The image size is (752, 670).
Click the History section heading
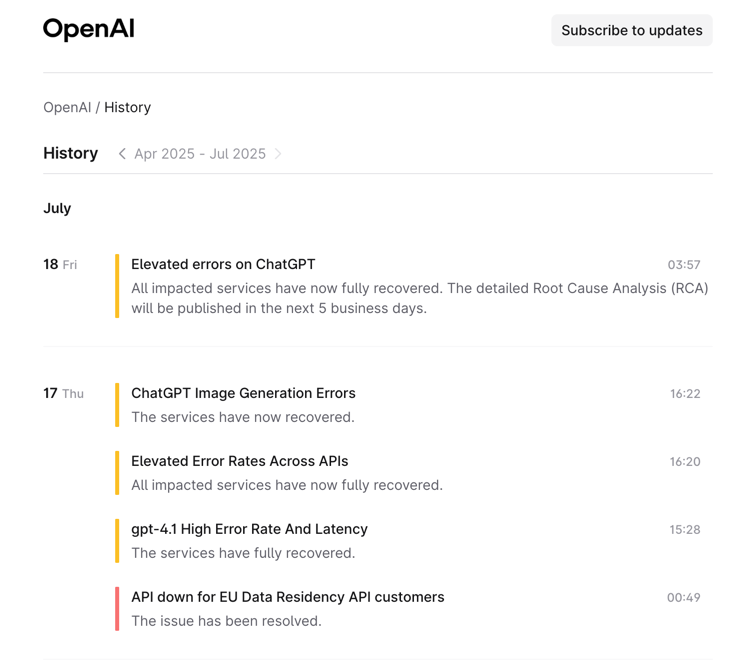70,153
